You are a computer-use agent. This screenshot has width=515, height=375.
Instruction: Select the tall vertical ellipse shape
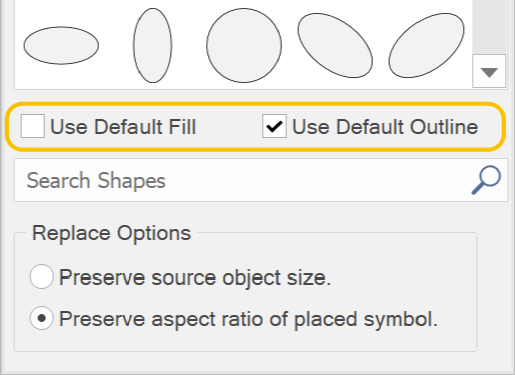153,45
